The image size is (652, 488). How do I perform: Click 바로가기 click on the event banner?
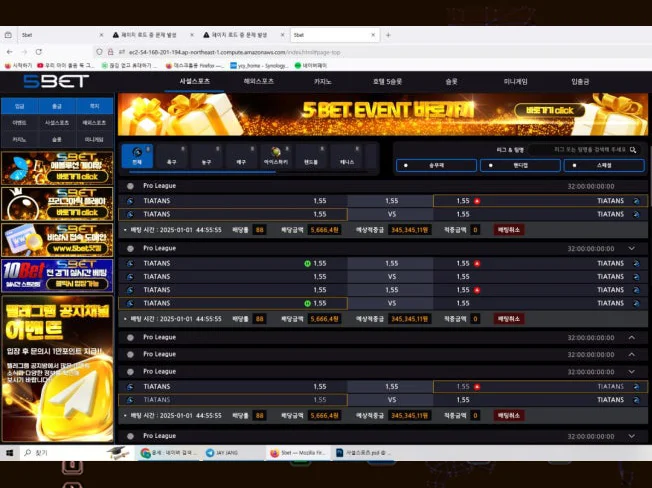549,111
